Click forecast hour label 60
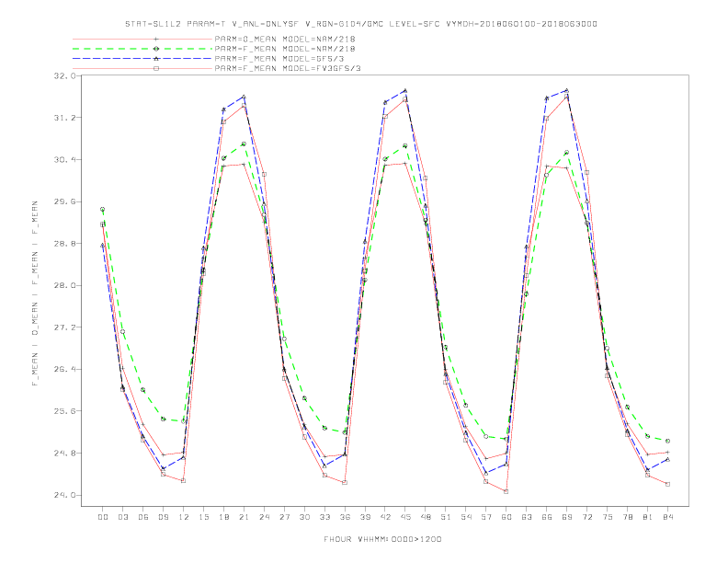Viewport: 728px width, 563px height. [506, 517]
